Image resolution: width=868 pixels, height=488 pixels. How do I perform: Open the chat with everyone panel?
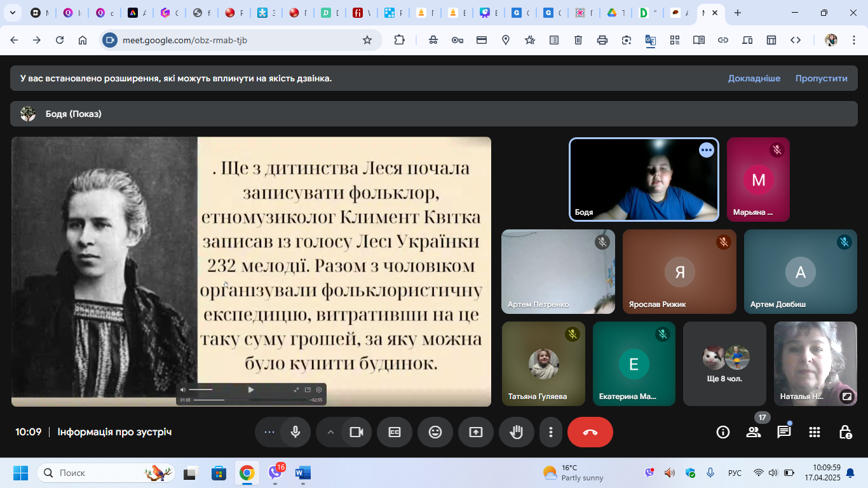pyautogui.click(x=784, y=432)
